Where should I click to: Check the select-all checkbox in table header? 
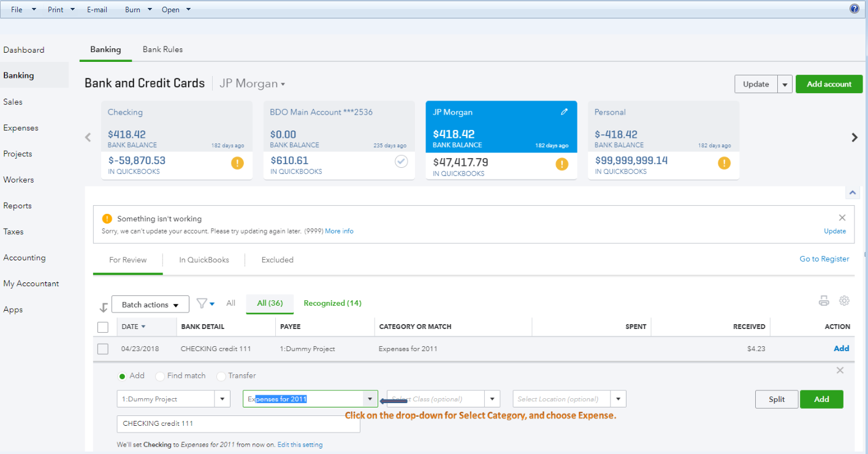[103, 327]
